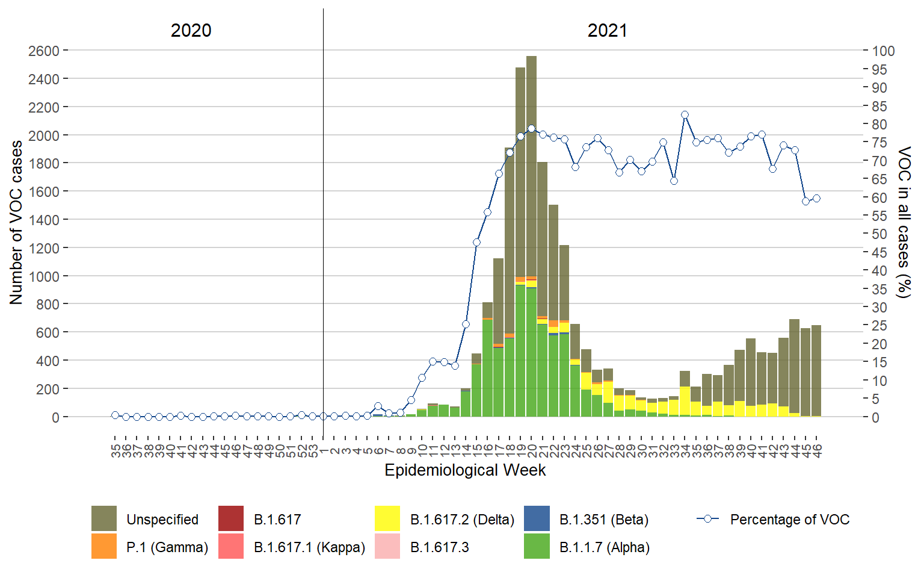Viewport: 924px width, 578px height.
Task: Click the pale pink B.1.617.3 swatch
Action: click(387, 546)
